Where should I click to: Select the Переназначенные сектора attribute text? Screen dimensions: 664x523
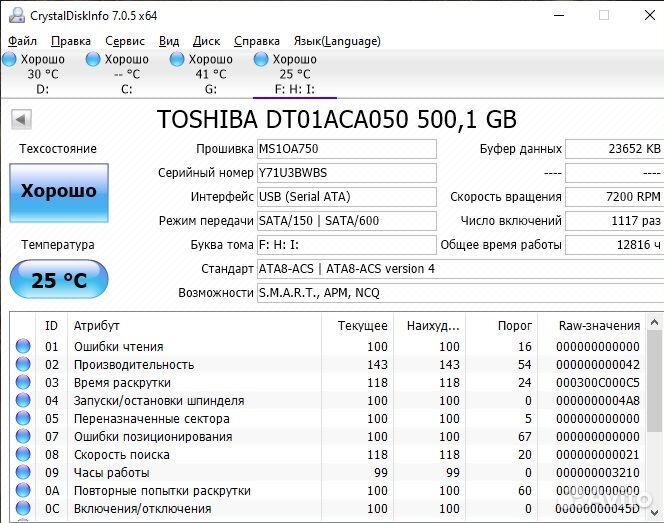pos(152,418)
